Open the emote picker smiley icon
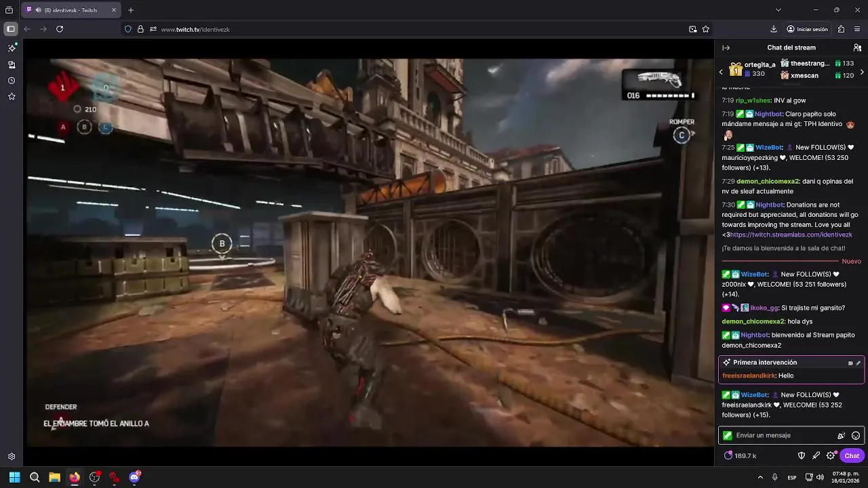The height and width of the screenshot is (488, 868). click(856, 436)
